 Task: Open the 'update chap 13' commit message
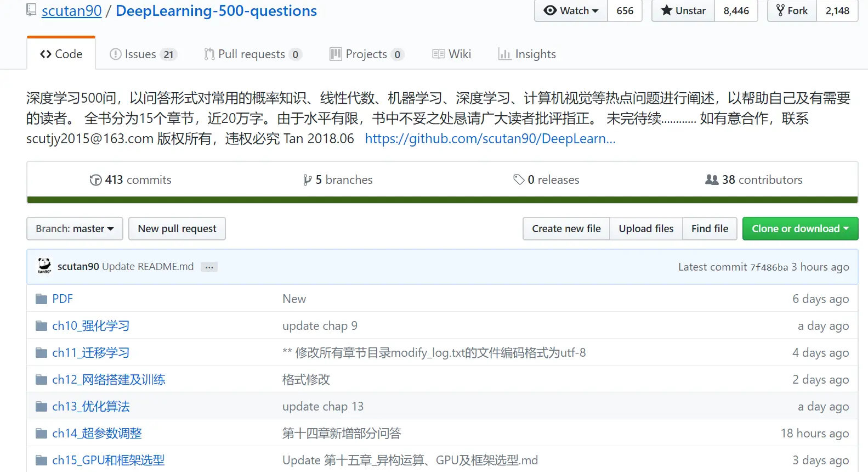[x=323, y=406]
